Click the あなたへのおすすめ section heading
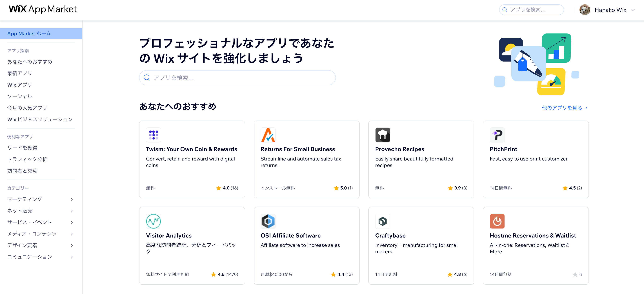Viewport: 644px width, 294px height. click(178, 106)
